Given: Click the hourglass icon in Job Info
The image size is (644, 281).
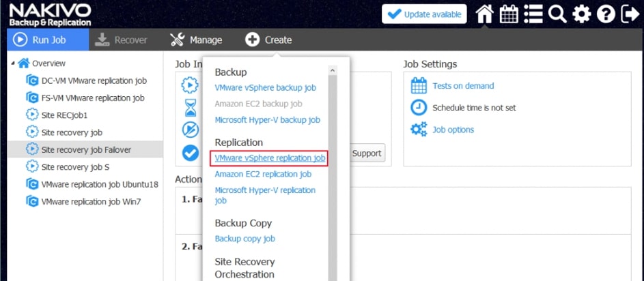Looking at the screenshot, I should tap(190, 108).
